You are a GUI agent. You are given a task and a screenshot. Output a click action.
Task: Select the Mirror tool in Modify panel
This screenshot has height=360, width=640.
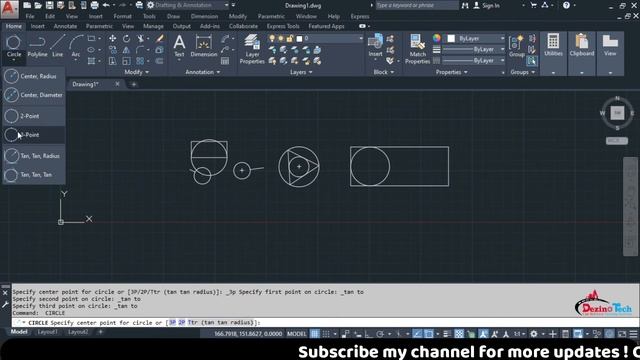(127, 50)
